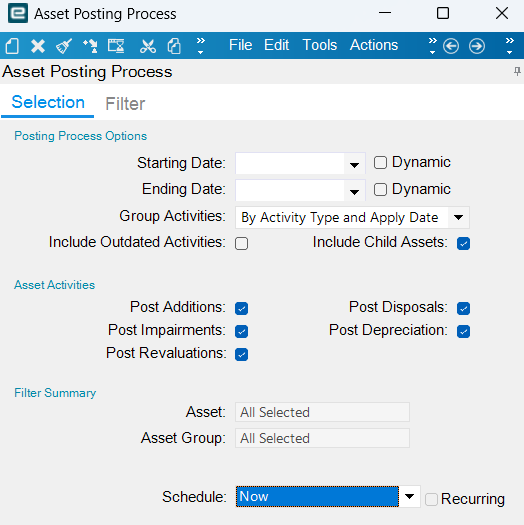
Task: Switch to the Filter tab
Action: point(125,103)
